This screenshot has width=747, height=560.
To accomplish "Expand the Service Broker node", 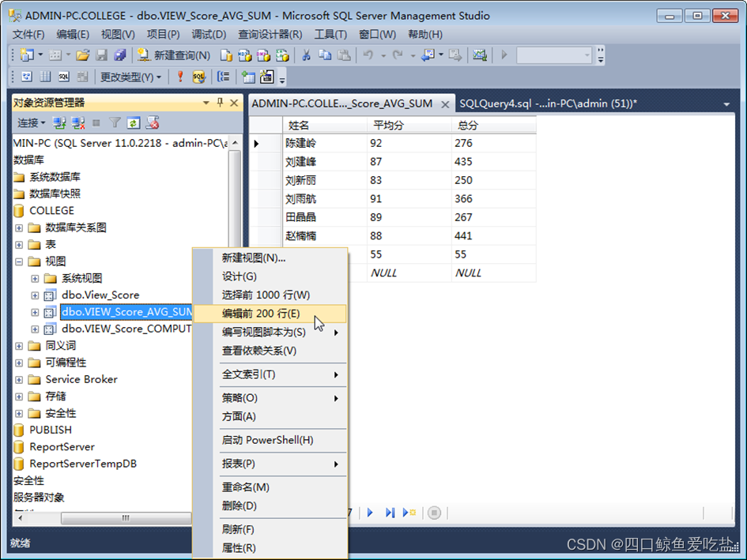I will [19, 380].
